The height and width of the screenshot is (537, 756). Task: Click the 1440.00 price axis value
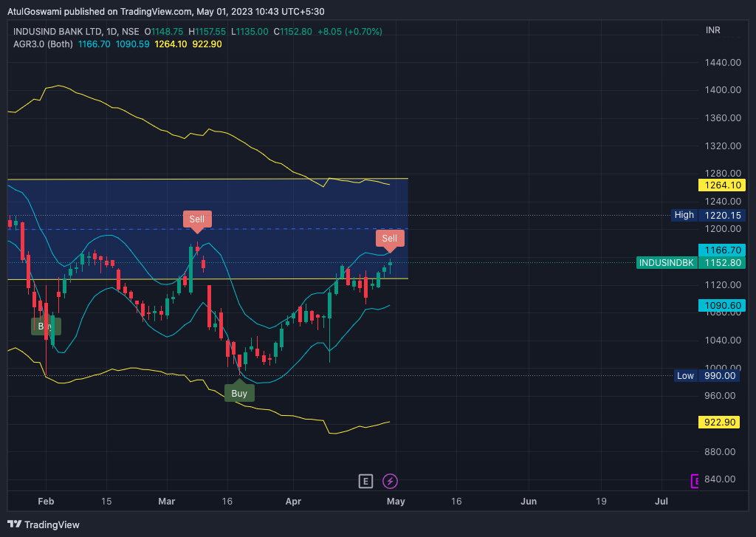tap(723, 62)
